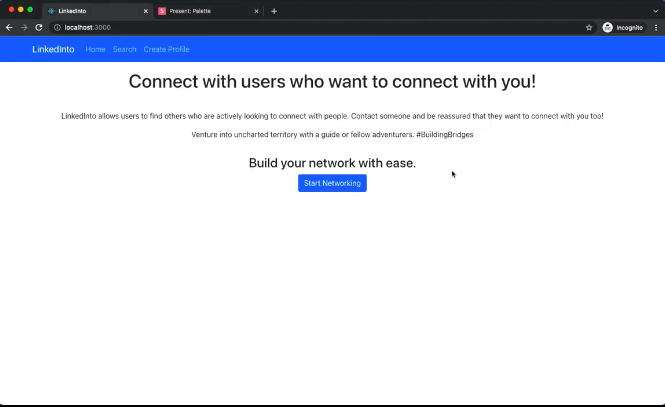This screenshot has height=407, width=665.
Task: Click the '#BuildingBridges' tagline text
Action: pos(444,134)
